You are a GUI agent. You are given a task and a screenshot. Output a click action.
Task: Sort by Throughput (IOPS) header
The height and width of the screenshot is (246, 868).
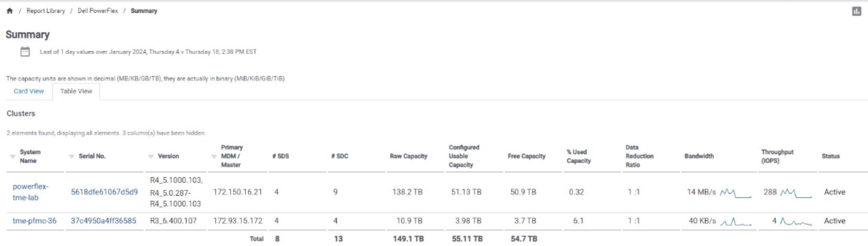tap(777, 156)
